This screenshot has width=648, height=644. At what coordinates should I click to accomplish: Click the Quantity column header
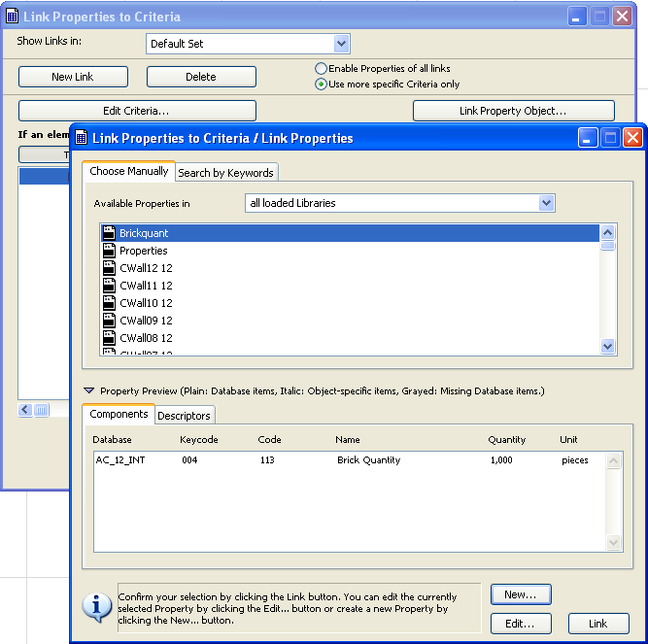point(507,439)
